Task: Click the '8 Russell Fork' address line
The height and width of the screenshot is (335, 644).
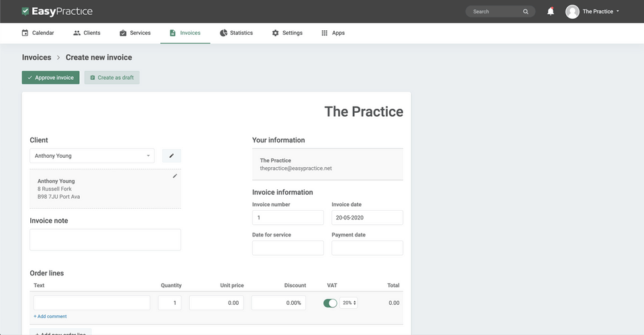Action: point(54,189)
